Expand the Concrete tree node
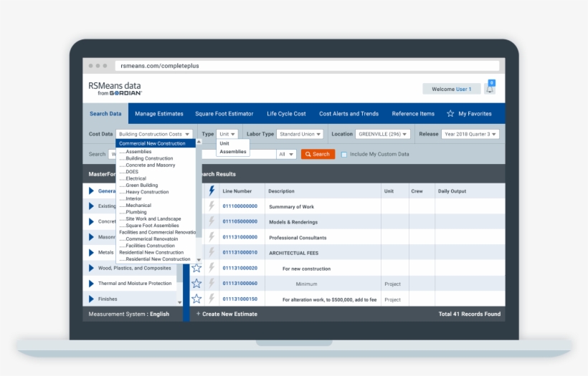588x376 pixels. pyautogui.click(x=91, y=221)
